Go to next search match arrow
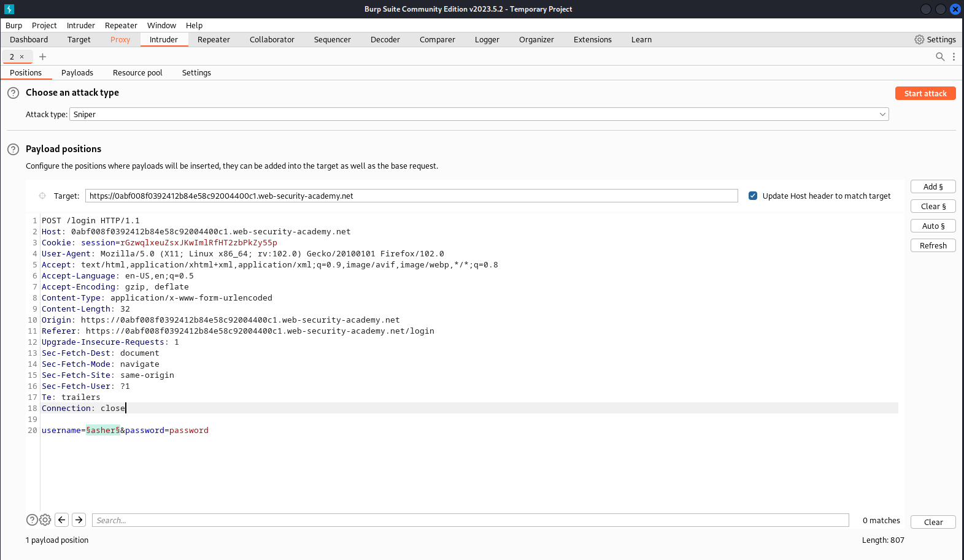Screen dimensions: 964x560 [79, 520]
